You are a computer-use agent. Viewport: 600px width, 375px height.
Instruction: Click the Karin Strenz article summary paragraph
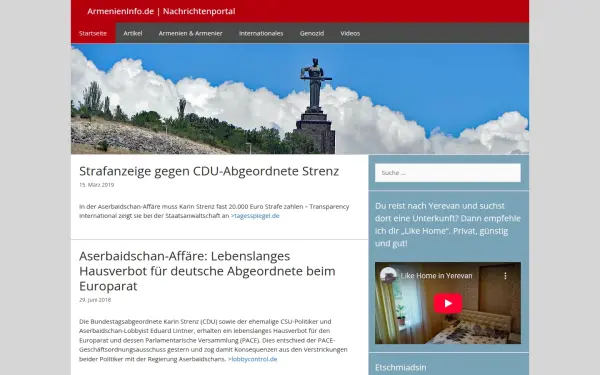point(214,211)
